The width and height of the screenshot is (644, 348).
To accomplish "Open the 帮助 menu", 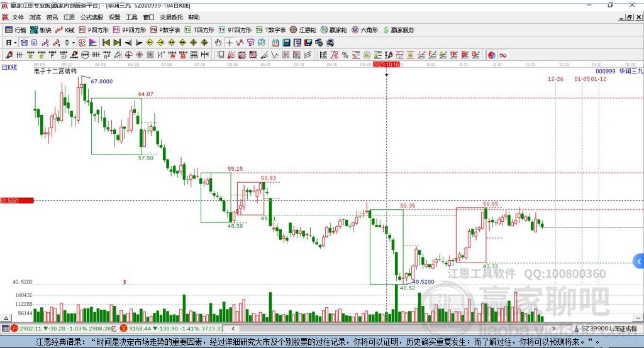I will pos(194,17).
